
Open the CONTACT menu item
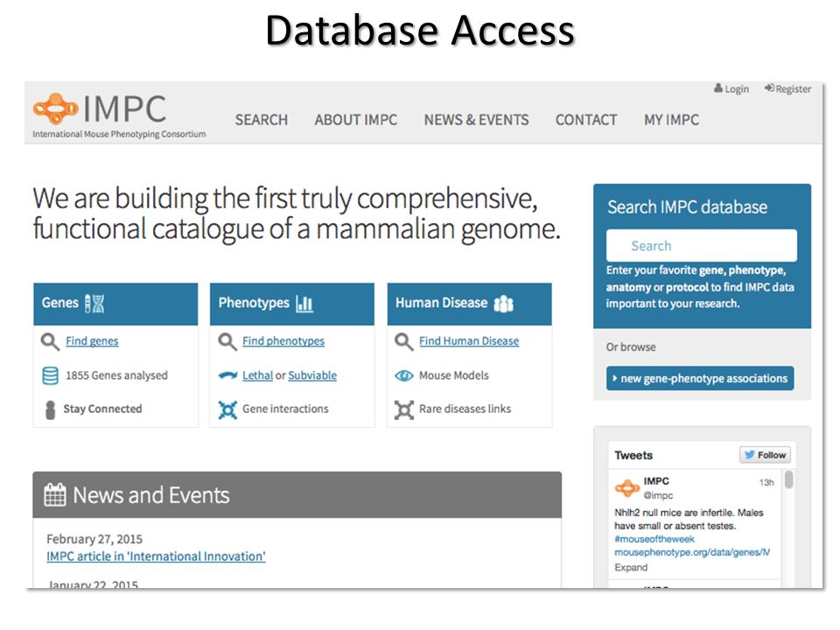click(586, 120)
